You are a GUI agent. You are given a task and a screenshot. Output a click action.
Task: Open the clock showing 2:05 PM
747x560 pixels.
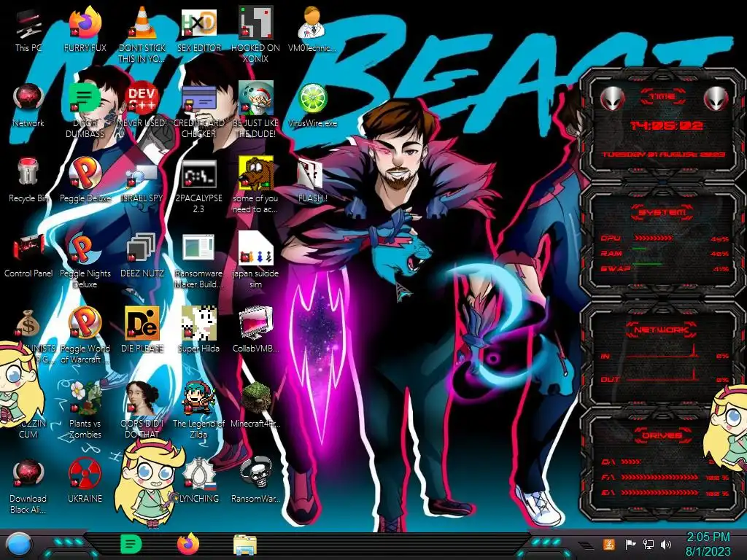708,544
